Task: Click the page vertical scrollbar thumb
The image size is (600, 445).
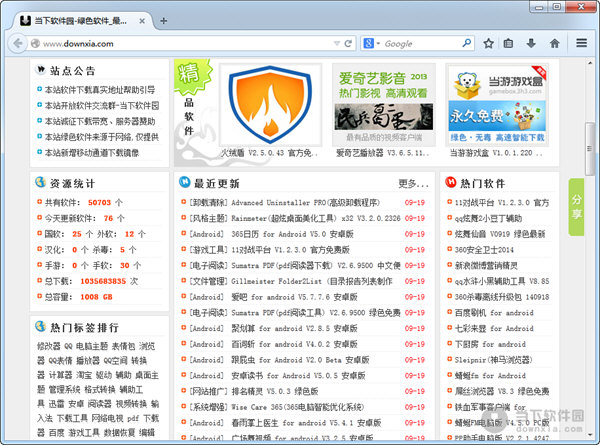Action: point(590,148)
